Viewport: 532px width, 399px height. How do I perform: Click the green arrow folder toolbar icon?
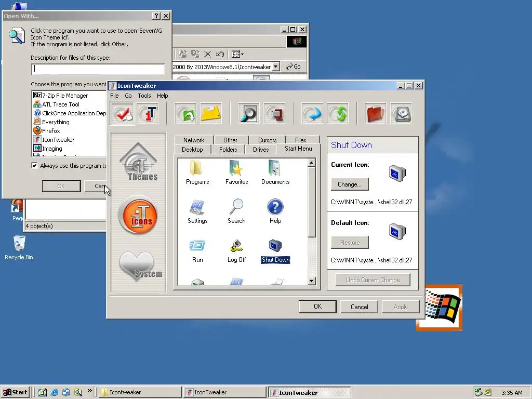pos(185,114)
